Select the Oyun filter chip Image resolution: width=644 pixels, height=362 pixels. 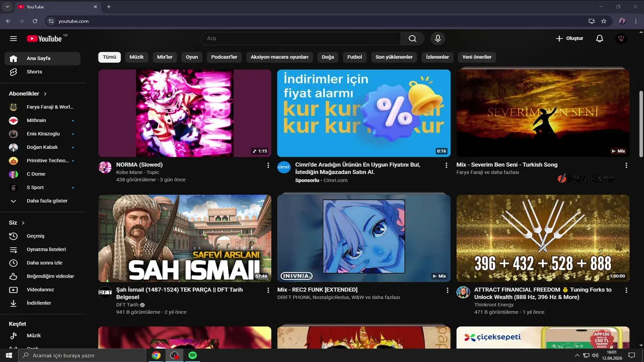pyautogui.click(x=192, y=57)
